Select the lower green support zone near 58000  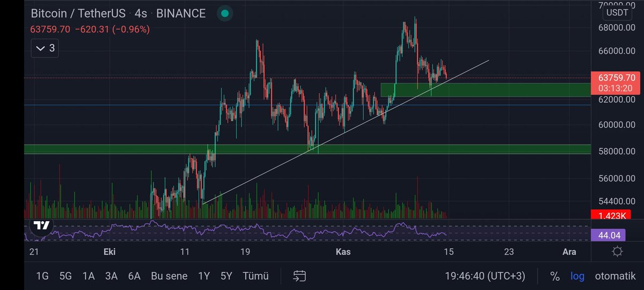pos(307,149)
